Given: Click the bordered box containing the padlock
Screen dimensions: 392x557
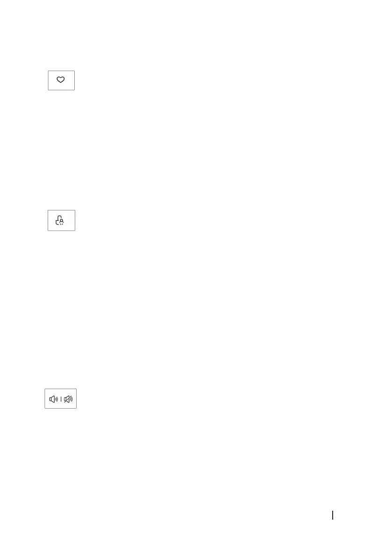Looking at the screenshot, I should (x=61, y=220).
